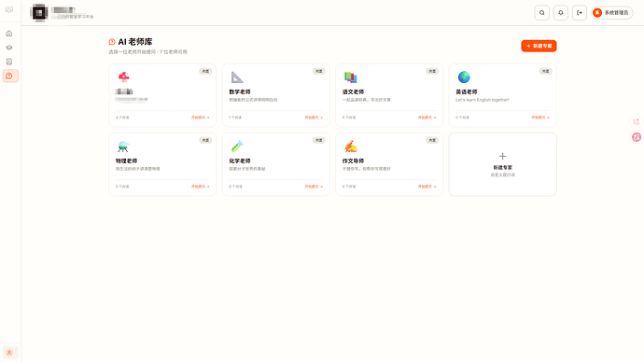
Task: Click the 内置 badge on the mushroom card
Action: pyautogui.click(x=205, y=71)
